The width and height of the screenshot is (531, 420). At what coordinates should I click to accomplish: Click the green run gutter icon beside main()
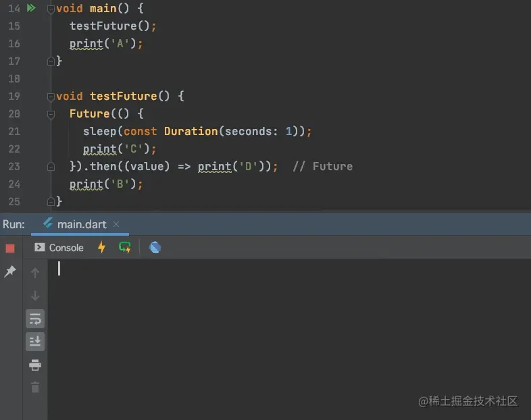pyautogui.click(x=31, y=8)
